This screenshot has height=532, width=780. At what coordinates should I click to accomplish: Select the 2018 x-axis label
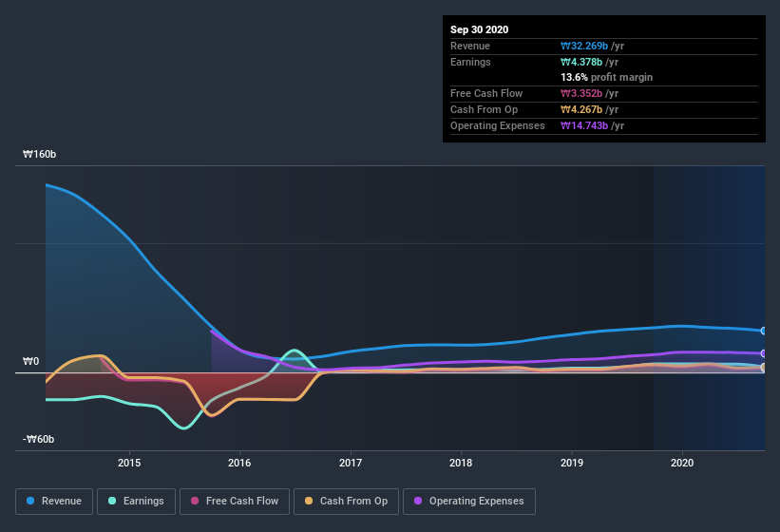pos(461,463)
